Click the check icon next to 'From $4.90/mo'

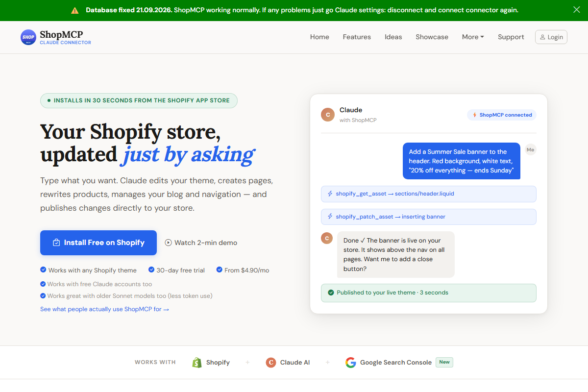[x=220, y=270]
